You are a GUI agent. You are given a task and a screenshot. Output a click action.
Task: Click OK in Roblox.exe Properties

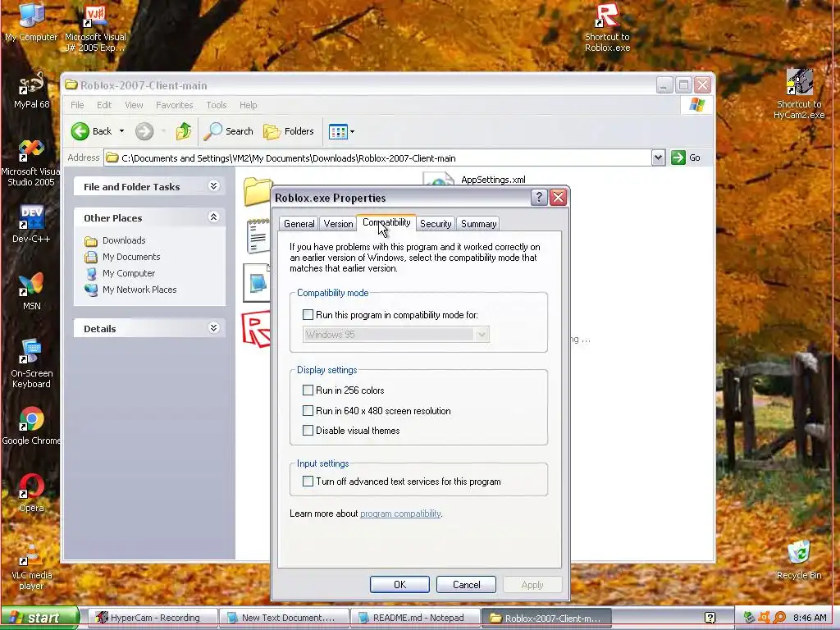pos(399,584)
